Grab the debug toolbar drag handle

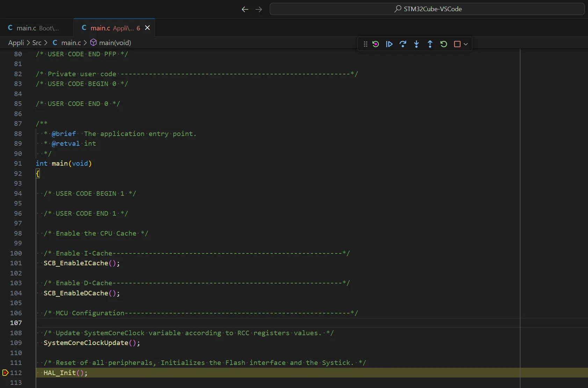pos(365,44)
